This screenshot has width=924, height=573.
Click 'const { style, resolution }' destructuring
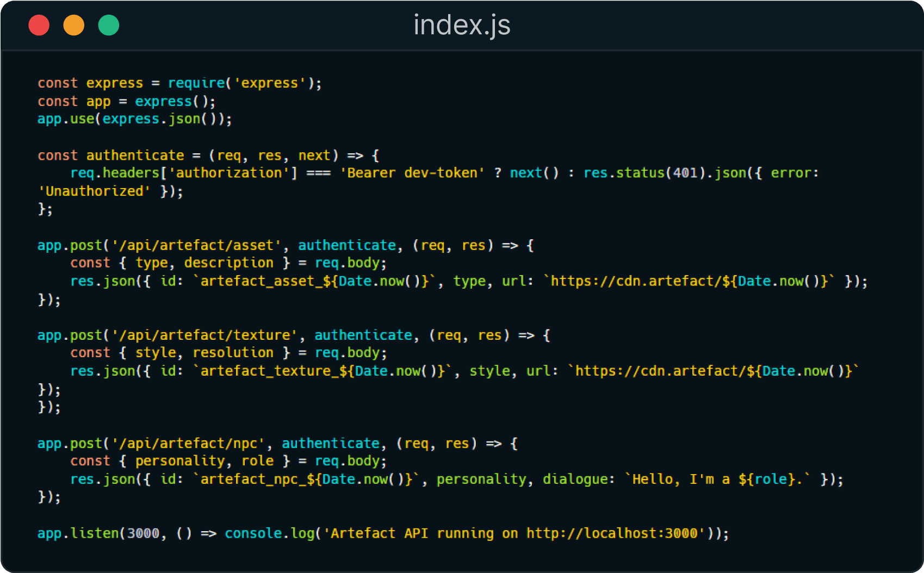180,353
